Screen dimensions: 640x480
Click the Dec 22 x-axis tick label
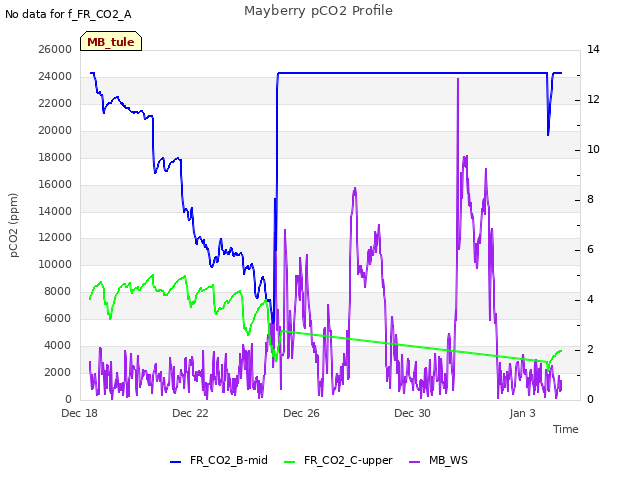point(190,413)
